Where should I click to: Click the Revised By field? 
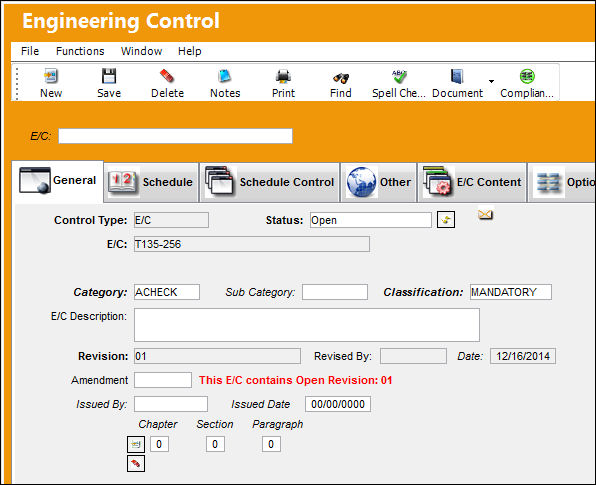pos(413,356)
